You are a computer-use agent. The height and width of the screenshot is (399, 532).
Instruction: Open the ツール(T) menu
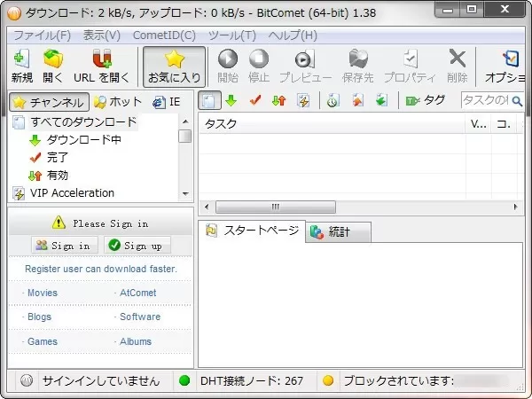[232, 35]
